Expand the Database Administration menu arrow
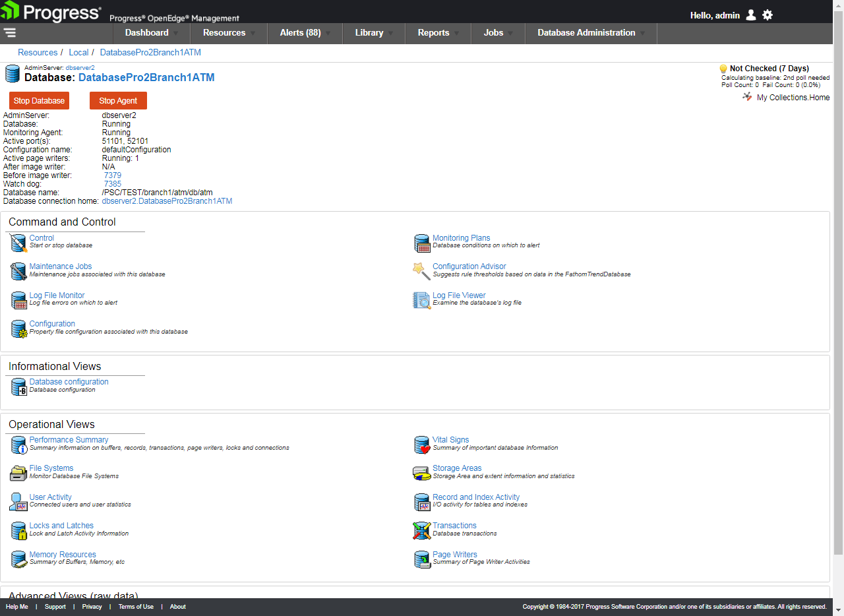This screenshot has width=844, height=616. [642, 33]
